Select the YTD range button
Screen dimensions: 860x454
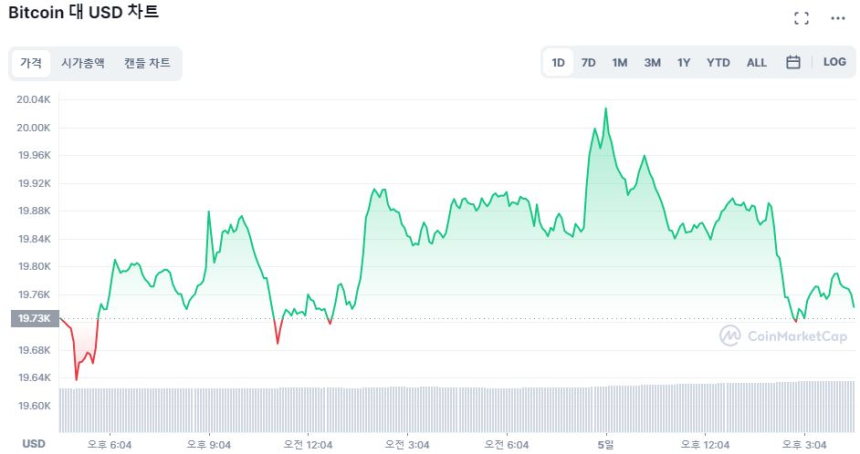tap(718, 63)
